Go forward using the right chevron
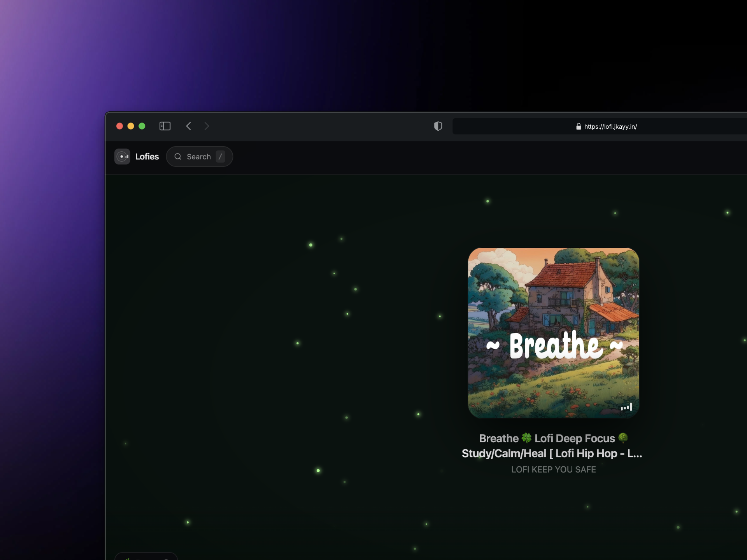747x560 pixels. 207,126
